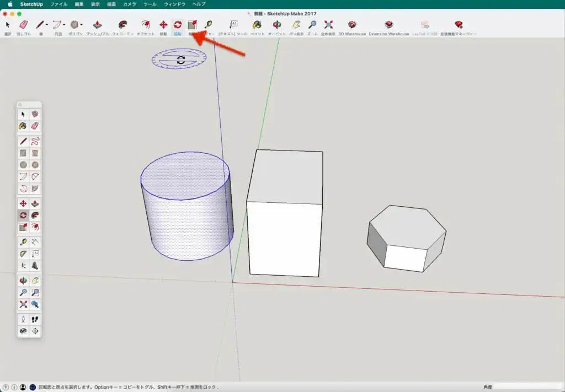
Task: Open the カメラ menu
Action: (x=129, y=4)
